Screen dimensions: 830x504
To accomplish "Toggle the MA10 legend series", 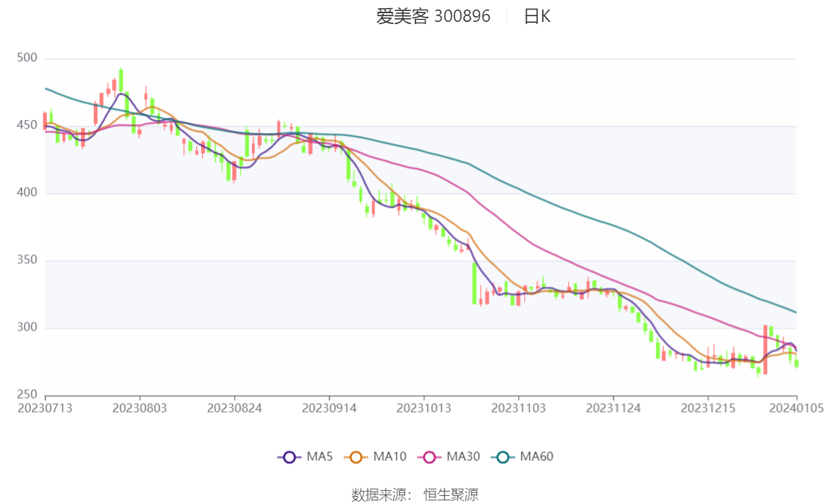I will [x=375, y=457].
